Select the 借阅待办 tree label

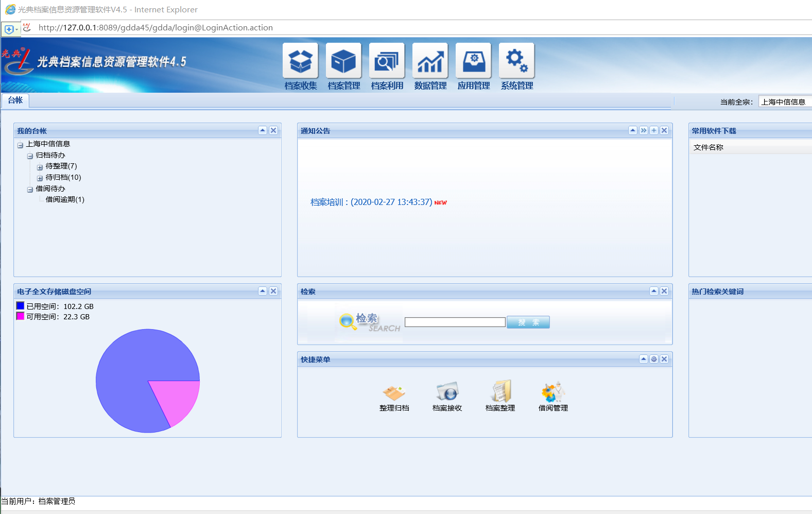pos(50,189)
